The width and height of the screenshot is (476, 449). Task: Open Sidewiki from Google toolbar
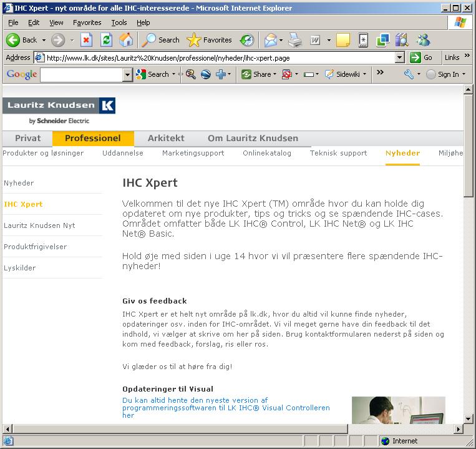tap(342, 74)
